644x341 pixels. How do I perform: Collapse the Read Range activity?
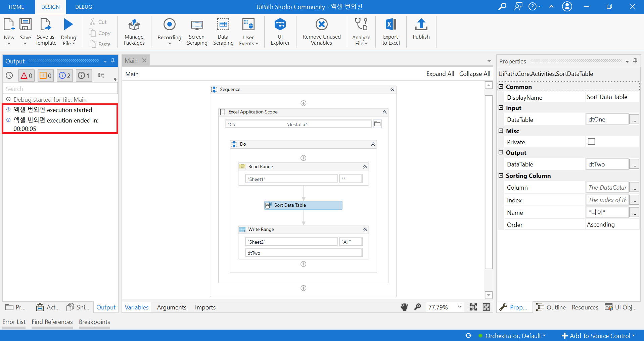[365, 167]
